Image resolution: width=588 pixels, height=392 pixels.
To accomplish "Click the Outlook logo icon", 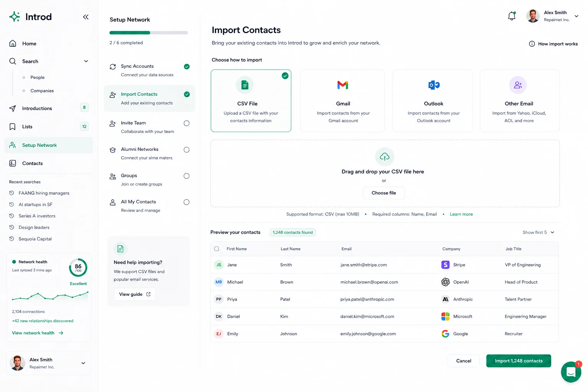I will (434, 85).
